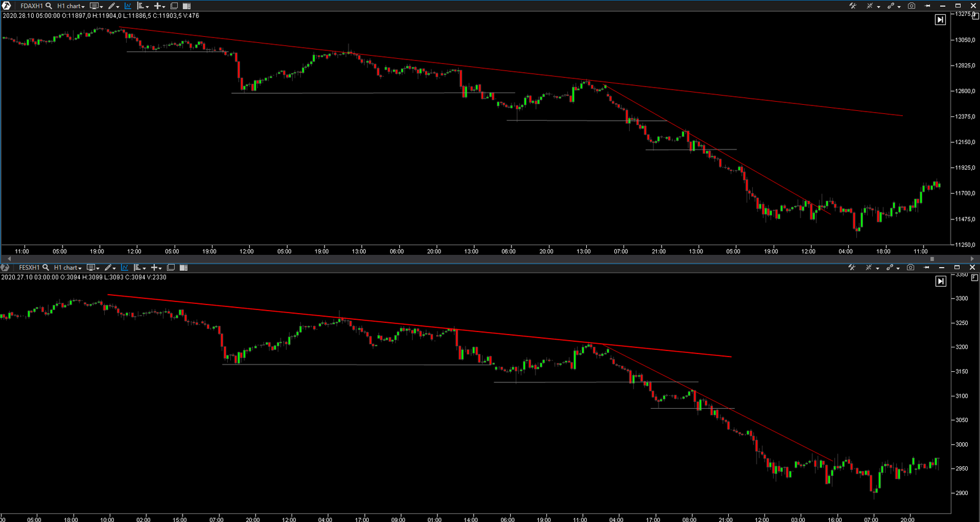Open the wrench settings icon in FDAX window
Viewport: 980px width, 522px height.
click(853, 6)
